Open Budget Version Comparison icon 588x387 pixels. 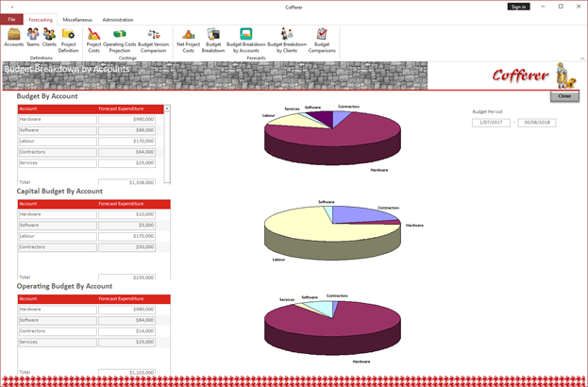point(154,41)
